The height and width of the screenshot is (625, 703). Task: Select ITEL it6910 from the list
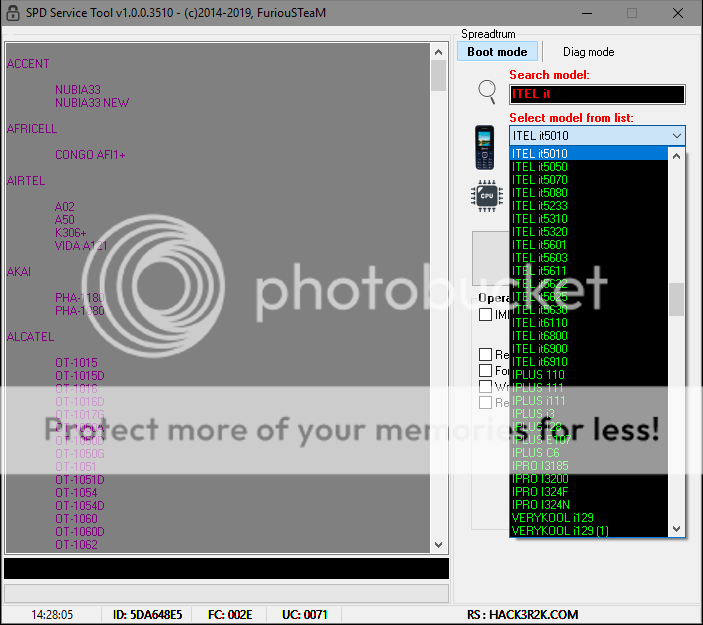[589, 362]
